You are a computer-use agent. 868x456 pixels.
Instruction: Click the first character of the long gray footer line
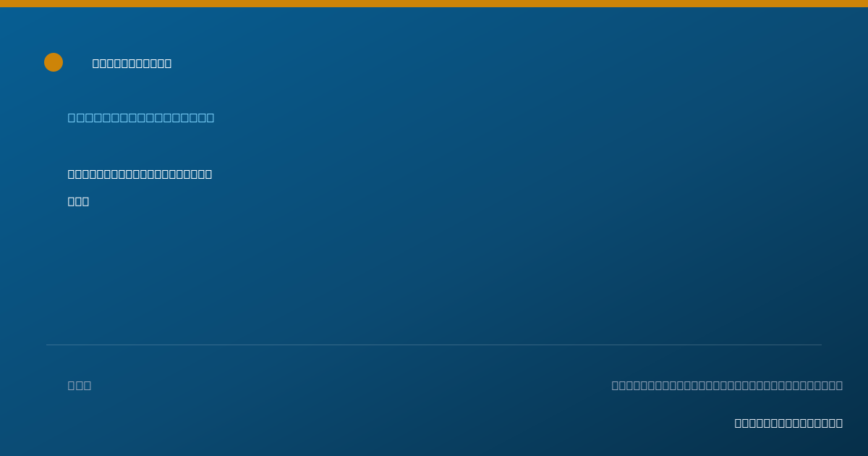(616, 385)
